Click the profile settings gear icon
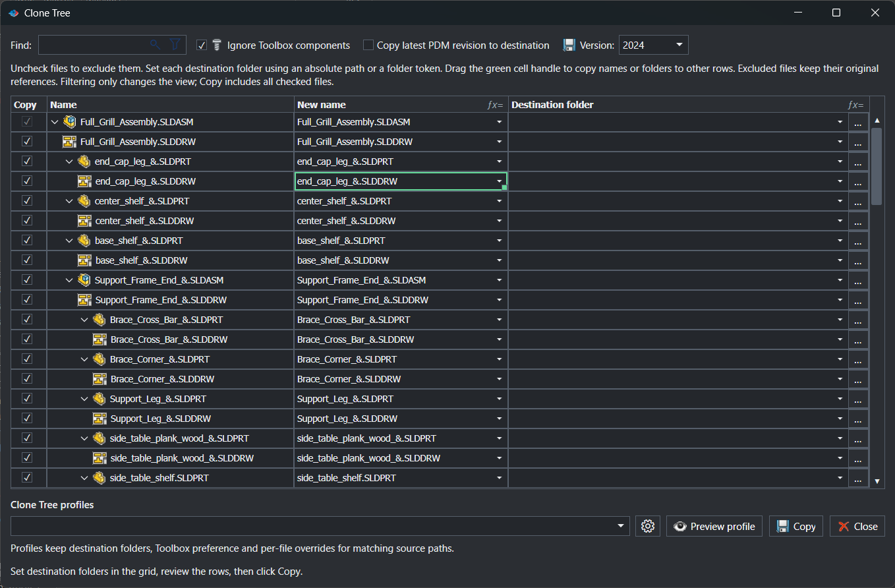This screenshot has height=588, width=895. pos(648,526)
